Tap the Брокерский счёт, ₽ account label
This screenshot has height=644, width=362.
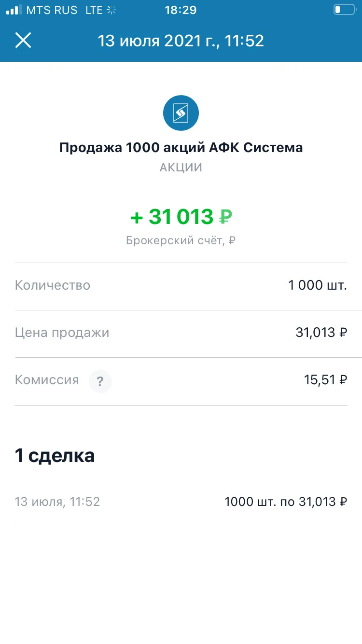181,240
